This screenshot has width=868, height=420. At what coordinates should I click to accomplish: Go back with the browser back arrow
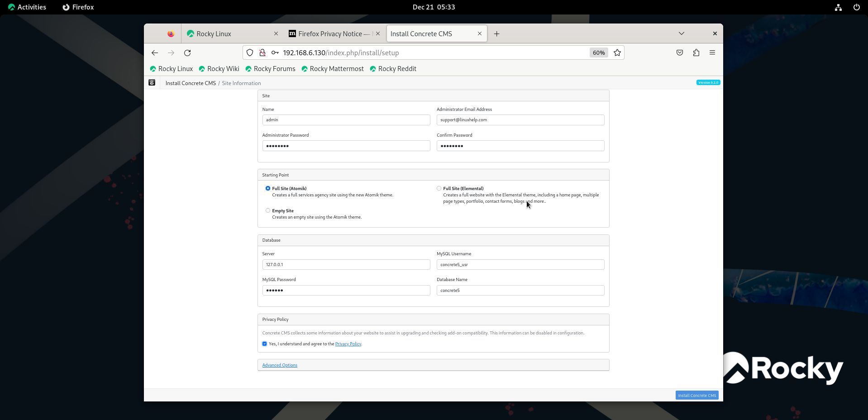click(x=155, y=53)
